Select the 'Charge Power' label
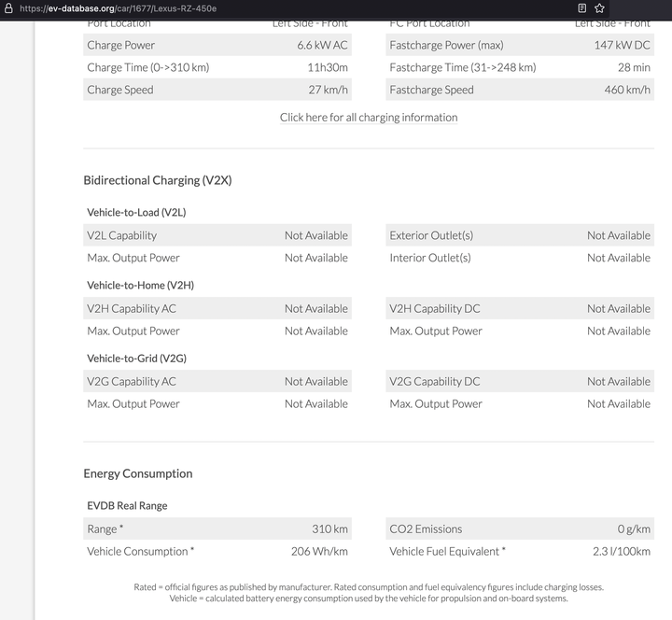Viewport: 672px width, 620px height. tap(120, 45)
